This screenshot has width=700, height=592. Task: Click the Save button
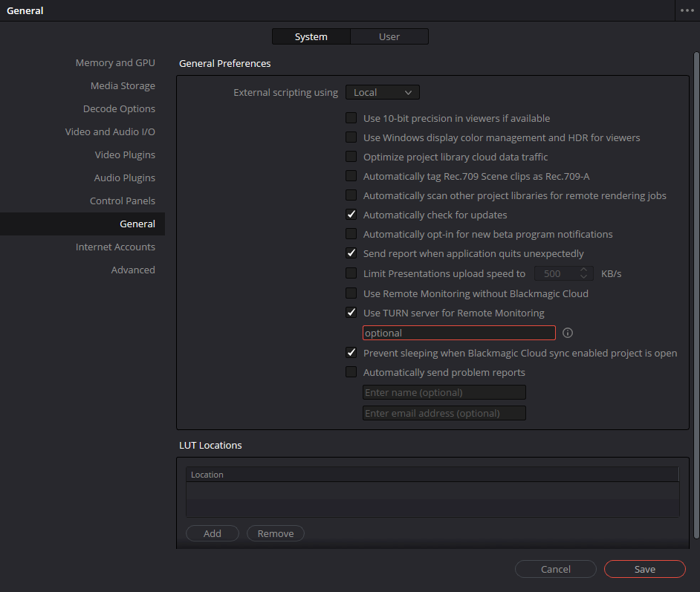point(645,569)
